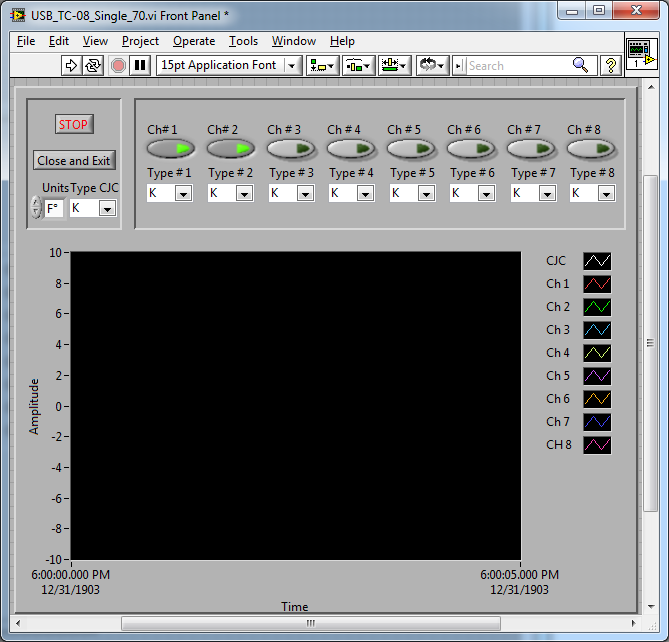Toggle the Ch # 1 switch
This screenshot has height=642, width=669.
172,149
